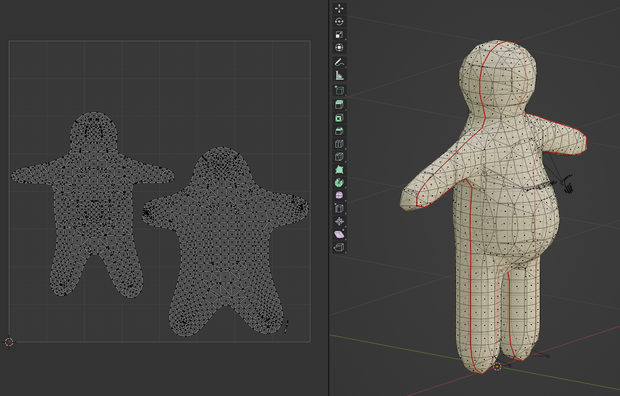Pick the Inset Faces tool
Image resolution: width=620 pixels, height=396 pixels.
(339, 117)
